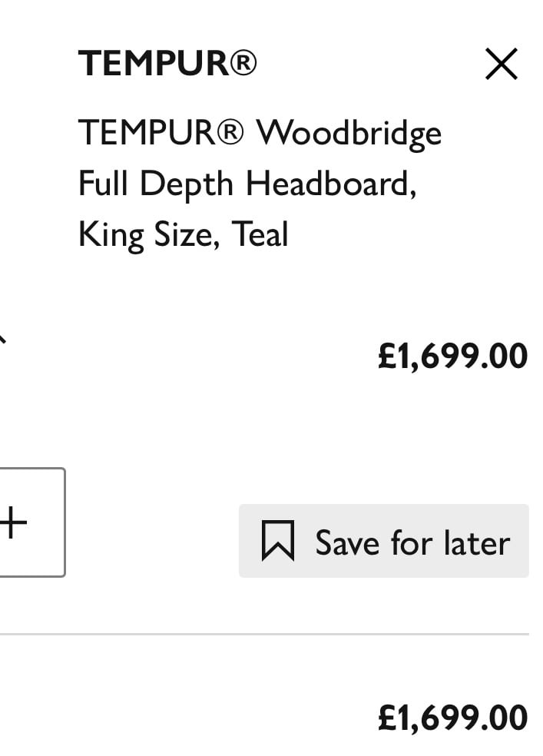Click the word Headboard in the product title

coord(330,184)
